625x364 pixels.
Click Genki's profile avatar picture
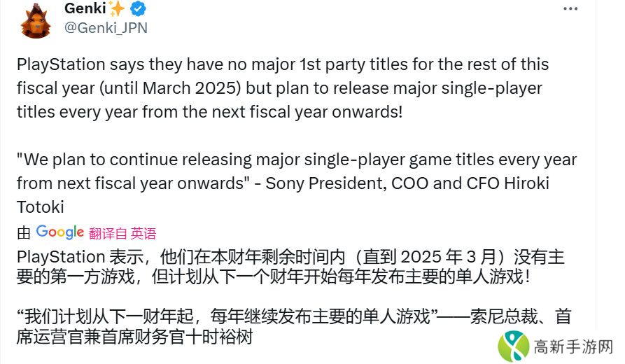[x=35, y=19]
